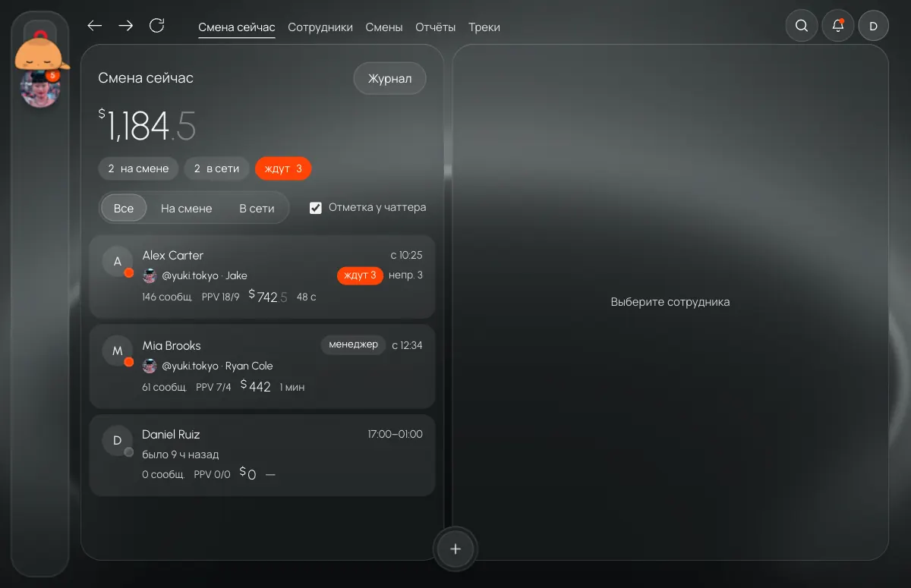Screen dimensions: 911x588
Task: Click the "2 на смене" chip
Action: pyautogui.click(x=138, y=168)
